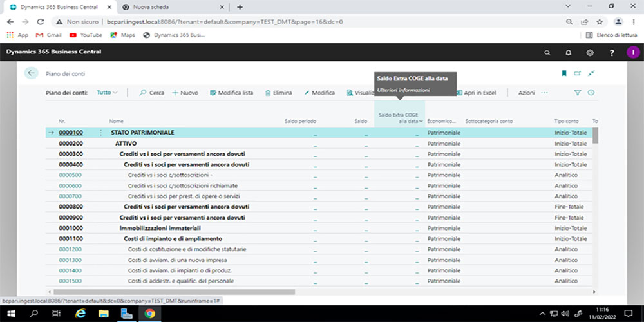Show the information FactBox icon
This screenshot has height=322, width=644.
tap(591, 93)
